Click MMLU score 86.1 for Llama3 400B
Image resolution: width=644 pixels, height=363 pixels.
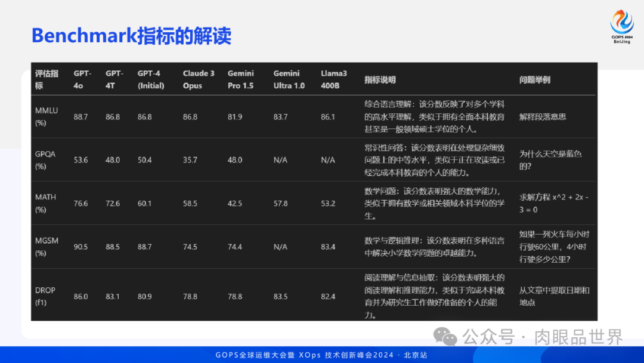(328, 117)
